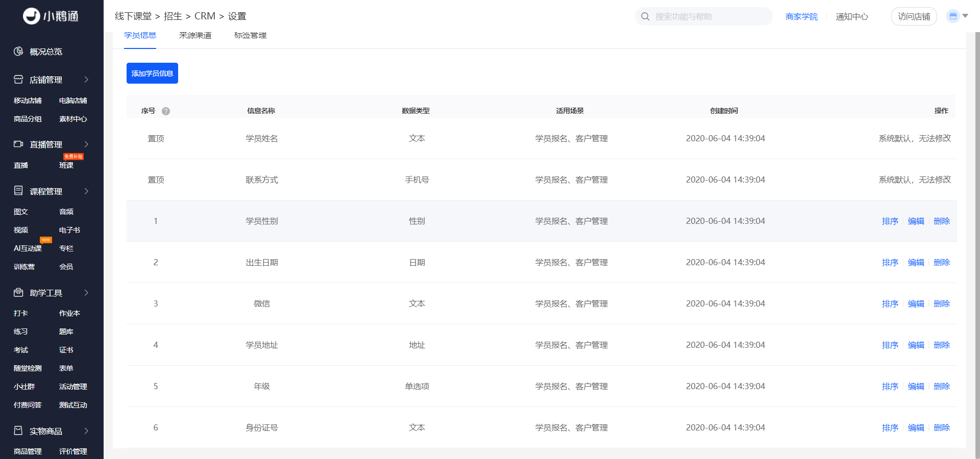The height and width of the screenshot is (459, 980).
Task: Click 线下课堂 in the breadcrumb
Action: coord(133,16)
